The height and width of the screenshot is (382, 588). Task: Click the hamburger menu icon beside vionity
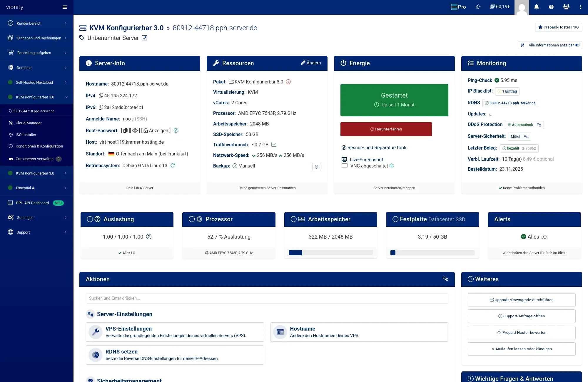[65, 7]
